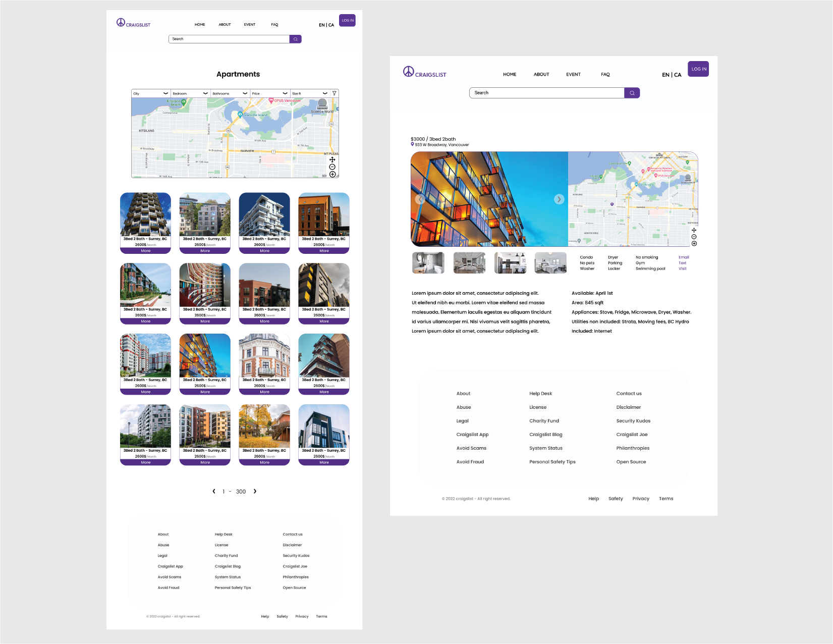Zoom out the detail page map
This screenshot has width=833, height=644.
click(694, 237)
